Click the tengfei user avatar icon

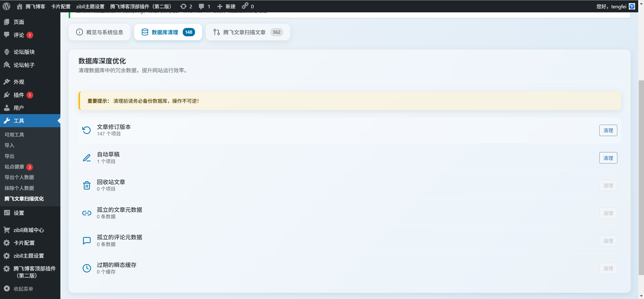tap(632, 6)
